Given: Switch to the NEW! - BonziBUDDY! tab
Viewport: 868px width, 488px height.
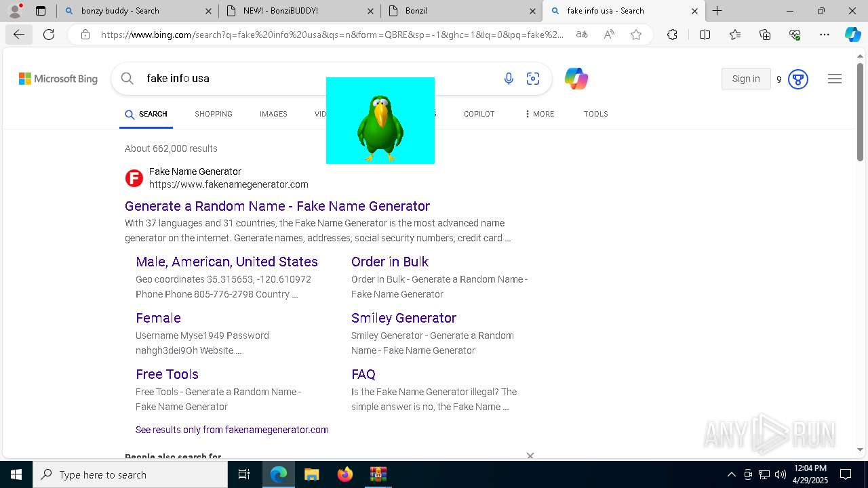Looking at the screenshot, I should tap(299, 11).
